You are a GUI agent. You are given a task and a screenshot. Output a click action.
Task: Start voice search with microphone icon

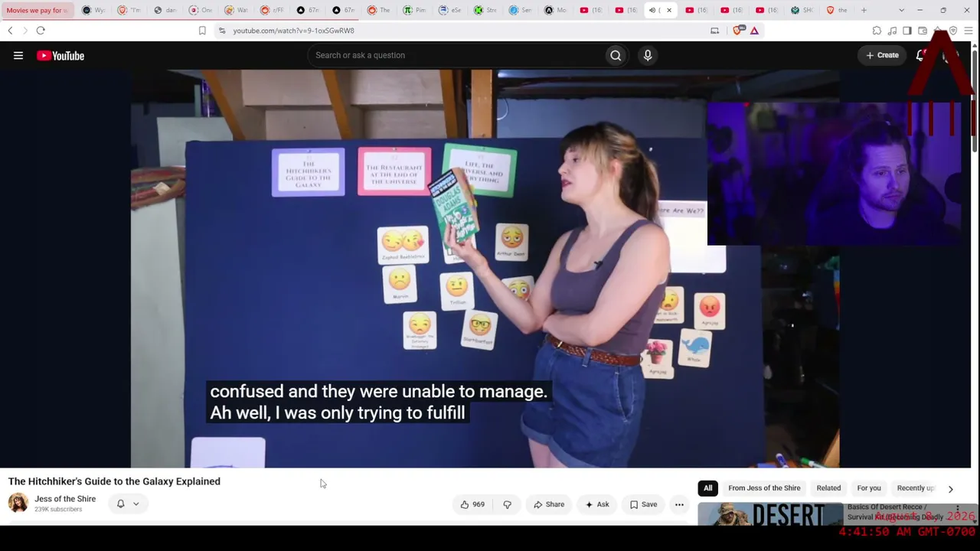coord(648,55)
